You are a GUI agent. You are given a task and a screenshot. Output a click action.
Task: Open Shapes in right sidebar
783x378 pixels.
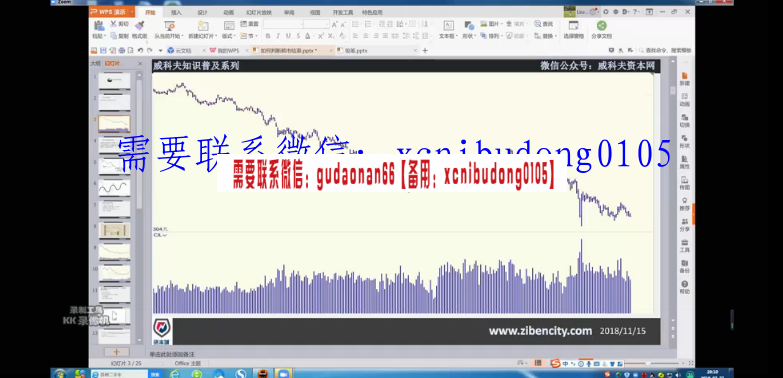click(685, 141)
